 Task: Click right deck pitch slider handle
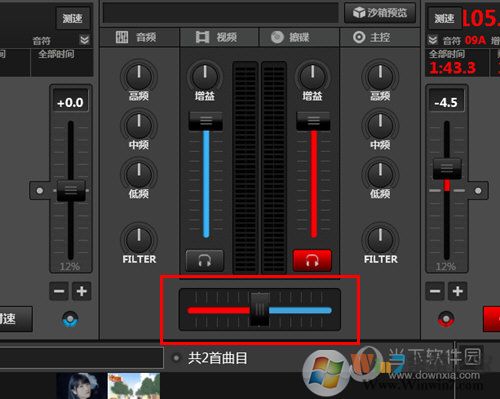[447, 169]
